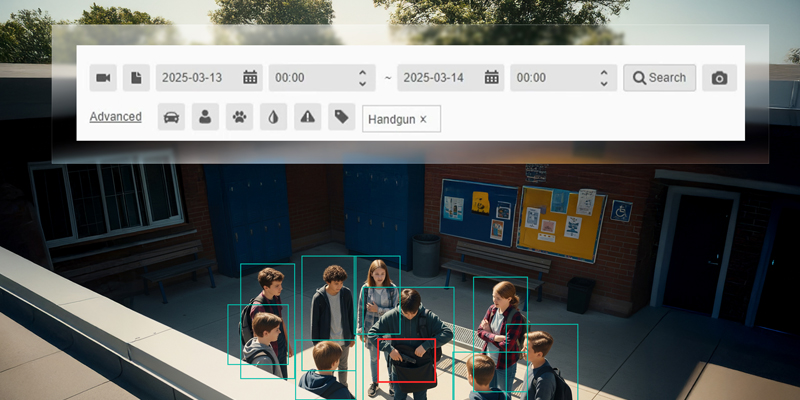Toggle the vehicle car filter icon
The image size is (800, 400).
(x=171, y=117)
